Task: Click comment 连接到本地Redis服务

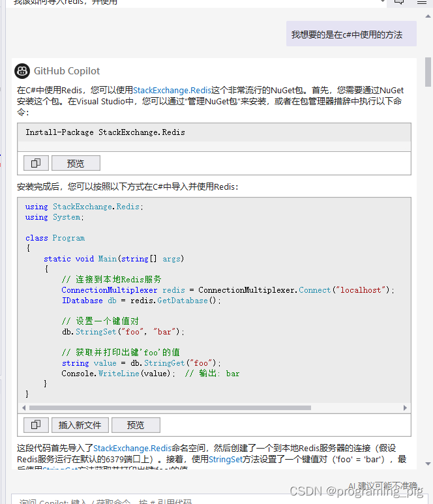Action: coord(112,279)
